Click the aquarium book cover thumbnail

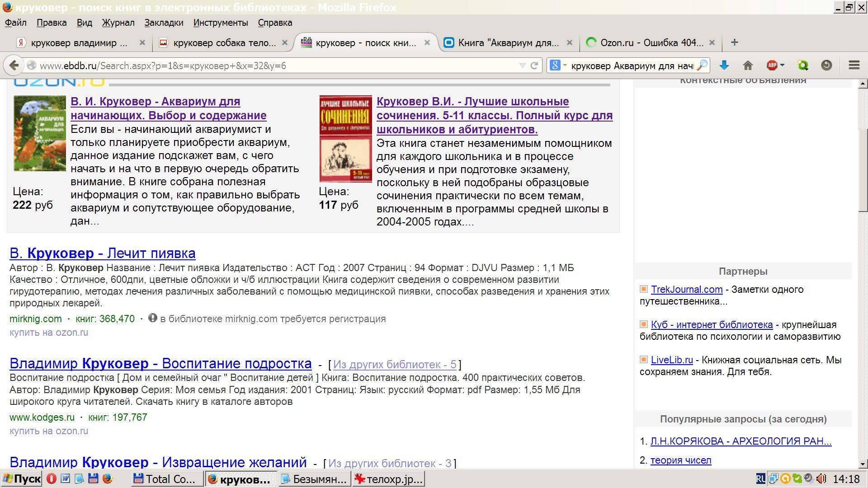point(39,133)
